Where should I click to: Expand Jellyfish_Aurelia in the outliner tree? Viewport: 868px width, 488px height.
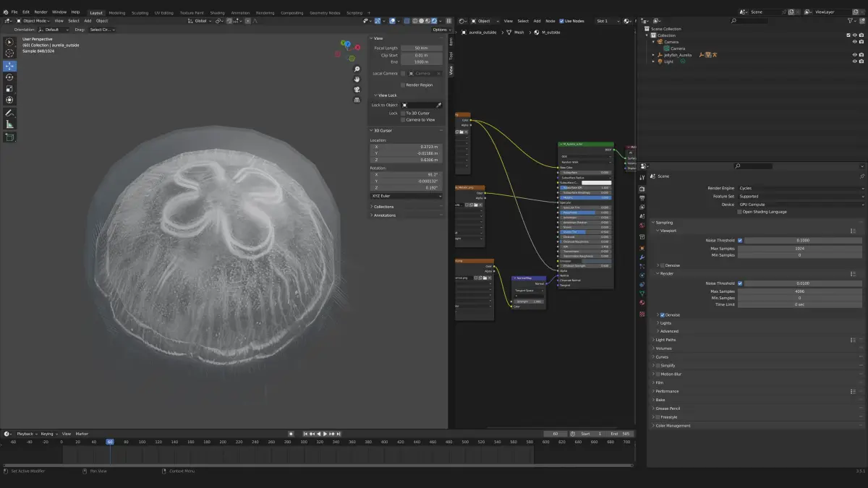pyautogui.click(x=653, y=55)
